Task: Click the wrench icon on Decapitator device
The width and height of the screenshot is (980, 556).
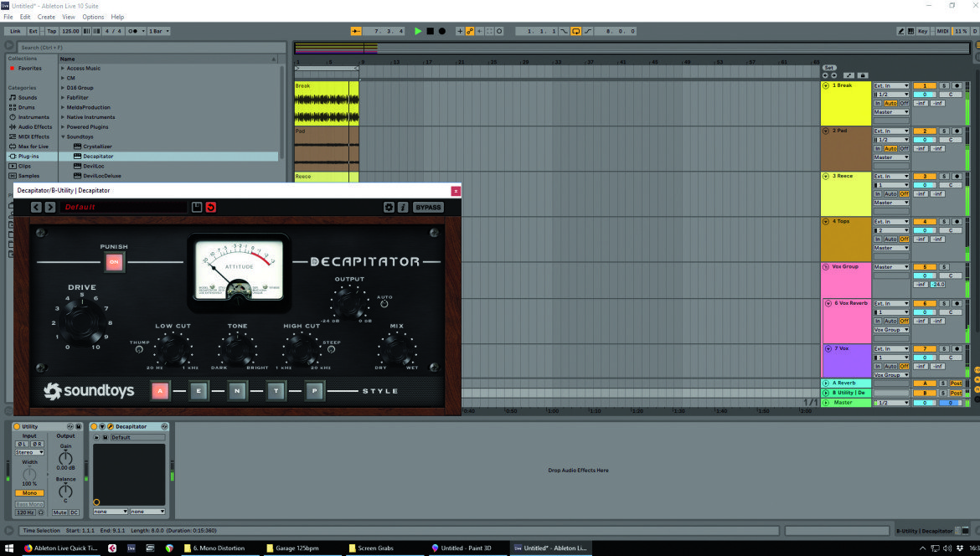Action: [110, 427]
